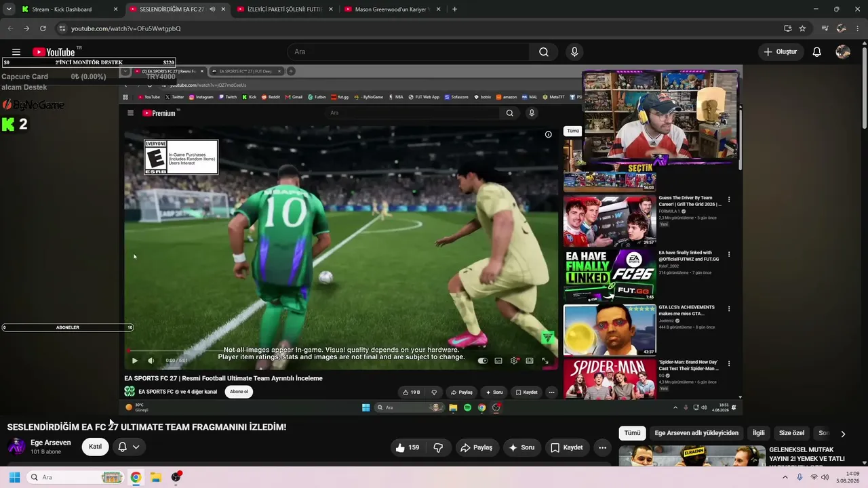Open the tab search dropdown arrow
This screenshot has width=868, height=488.
click(7, 9)
